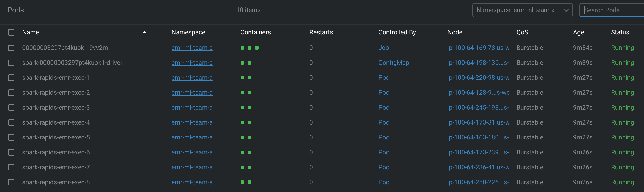Click age 9m39s in the driver pod row
644x192 pixels.
point(582,63)
